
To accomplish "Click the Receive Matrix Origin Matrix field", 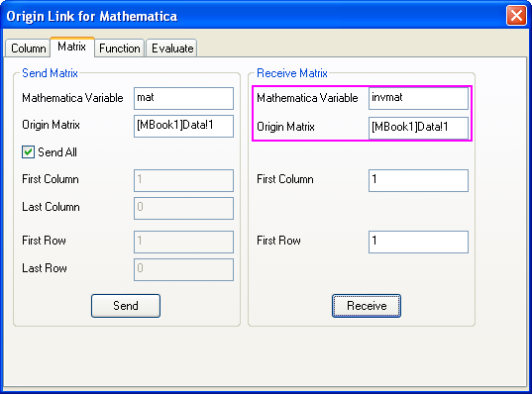I will [x=418, y=128].
